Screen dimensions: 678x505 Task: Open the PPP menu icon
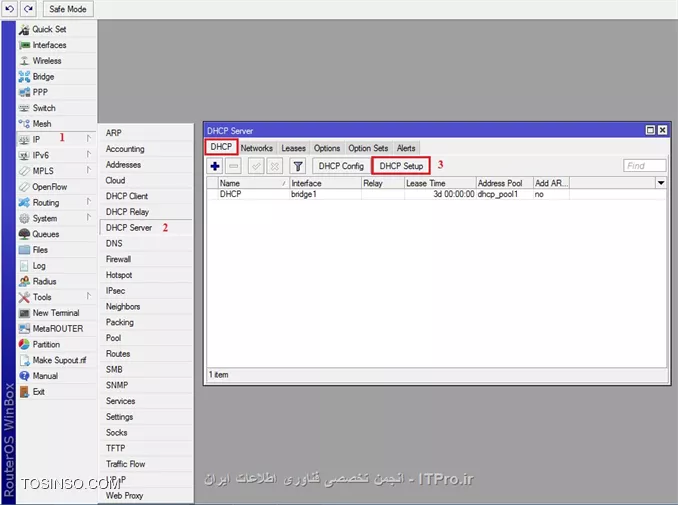[x=25, y=93]
